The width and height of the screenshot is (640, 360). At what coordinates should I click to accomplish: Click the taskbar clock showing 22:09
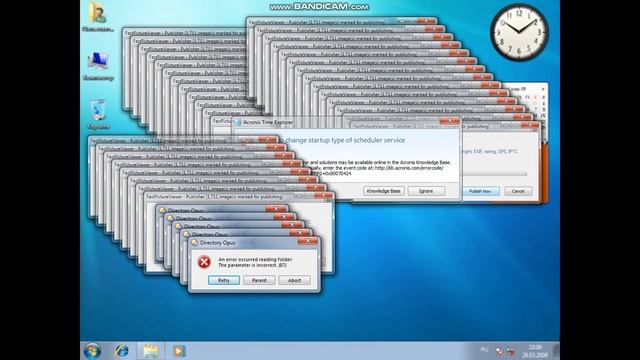535,351
